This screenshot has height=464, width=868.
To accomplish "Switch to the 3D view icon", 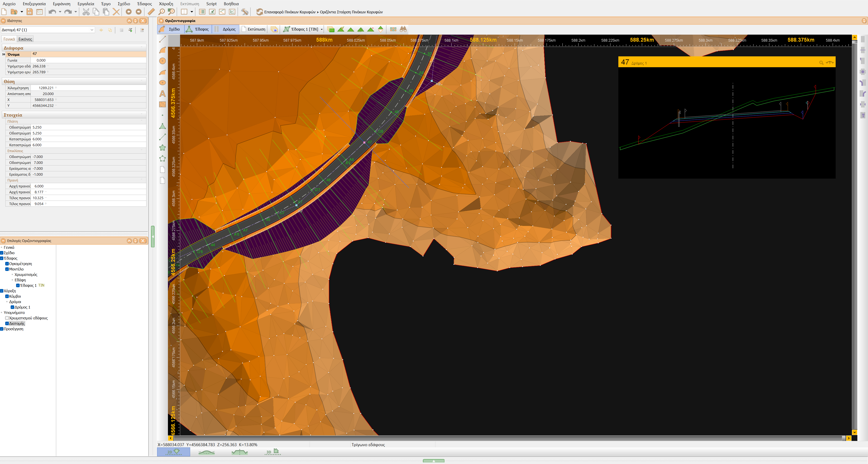I will coord(272,452).
